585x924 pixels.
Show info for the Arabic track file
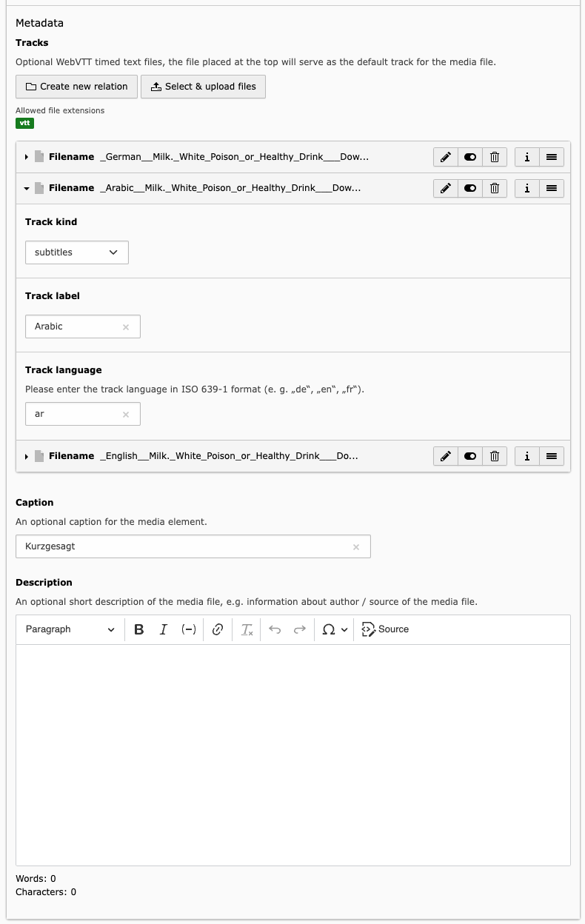526,188
